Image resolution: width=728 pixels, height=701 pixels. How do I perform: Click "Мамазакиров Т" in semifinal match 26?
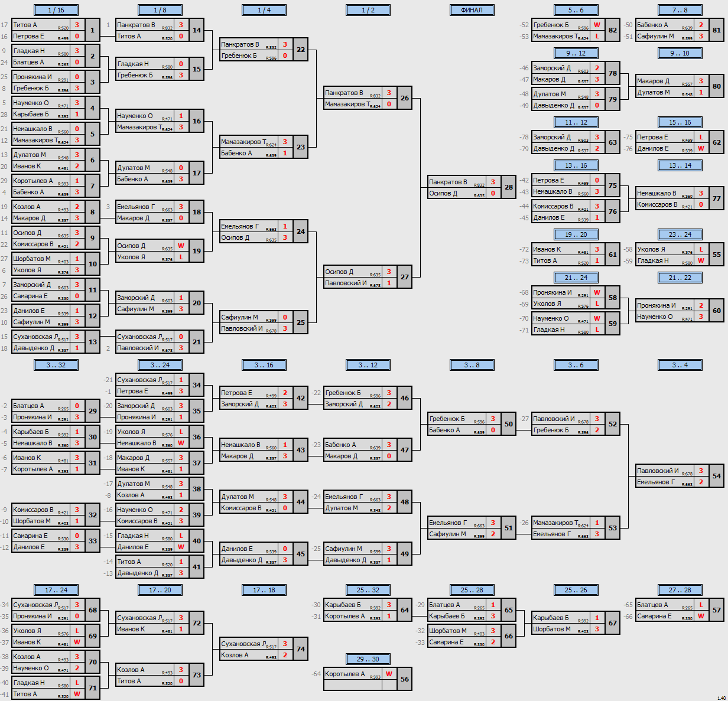[x=347, y=104]
